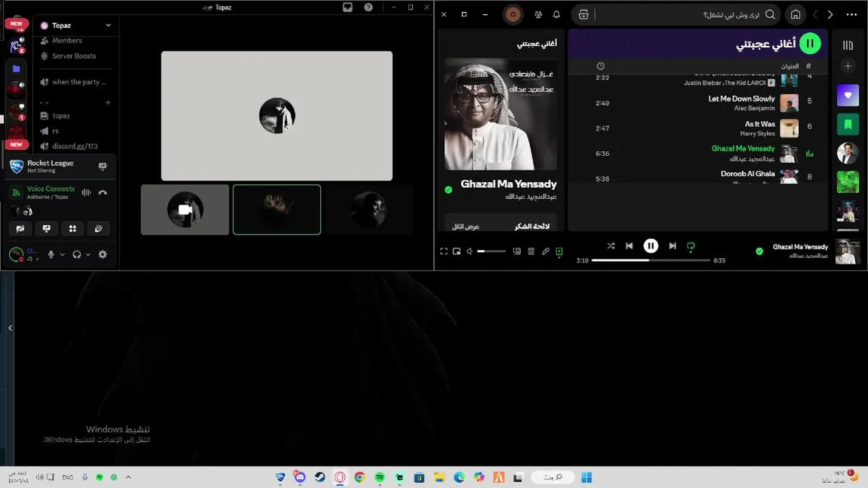Toggle repeat mode in Spotify

691,247
